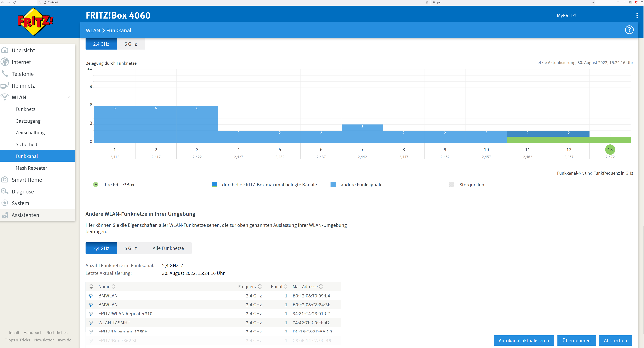Click wifi icon of FRITZ!WLAN Repeater310 row

click(x=91, y=314)
